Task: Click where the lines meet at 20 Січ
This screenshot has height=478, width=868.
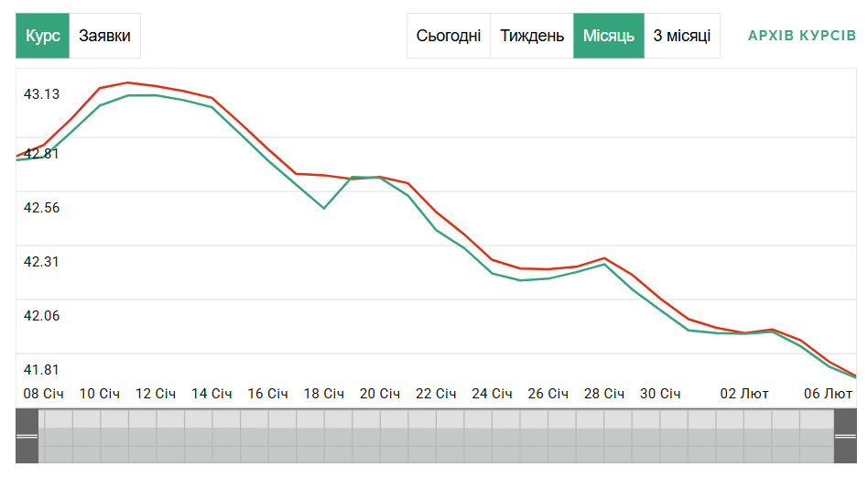Action: (366, 178)
